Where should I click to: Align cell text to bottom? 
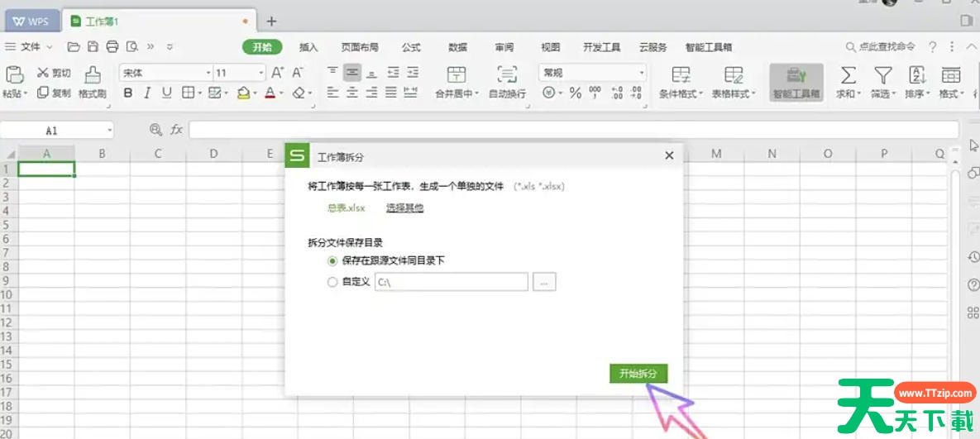[372, 73]
